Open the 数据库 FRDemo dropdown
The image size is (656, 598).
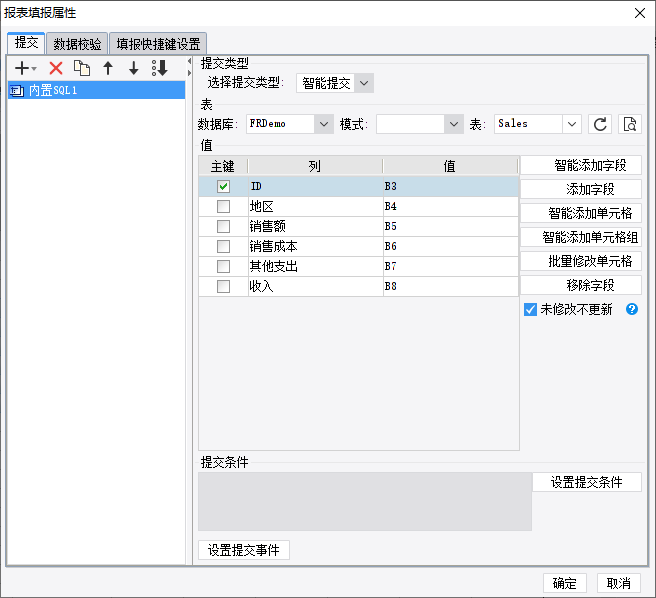(x=323, y=124)
